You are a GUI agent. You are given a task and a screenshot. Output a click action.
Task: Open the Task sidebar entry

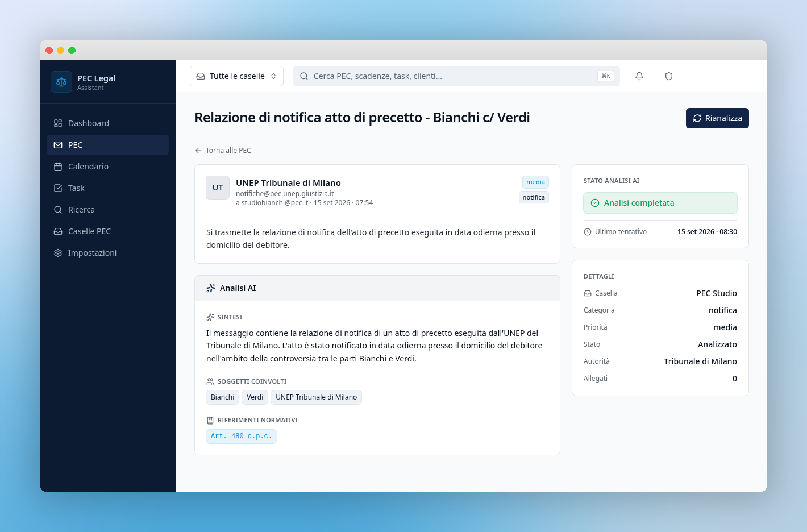point(107,188)
